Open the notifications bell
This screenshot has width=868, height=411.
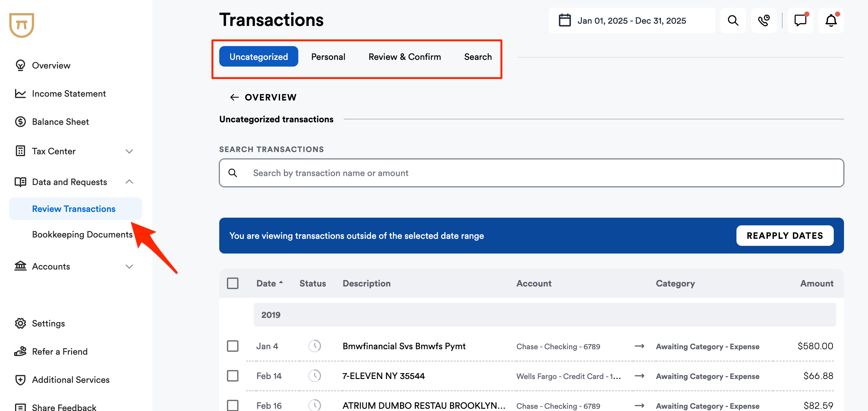pos(831,20)
